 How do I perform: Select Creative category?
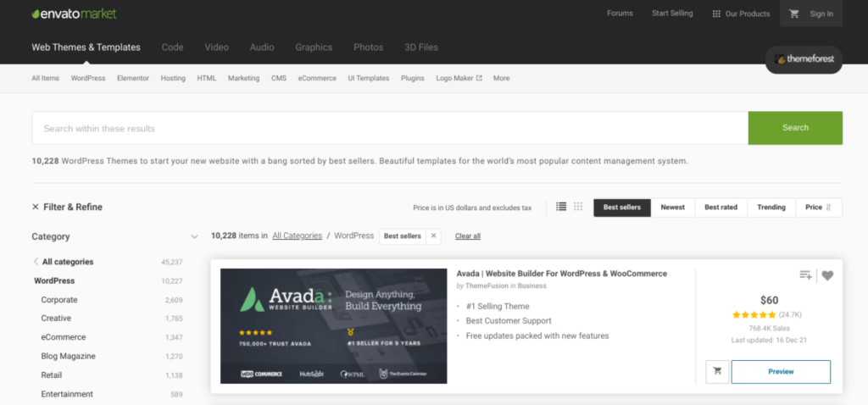pos(56,318)
